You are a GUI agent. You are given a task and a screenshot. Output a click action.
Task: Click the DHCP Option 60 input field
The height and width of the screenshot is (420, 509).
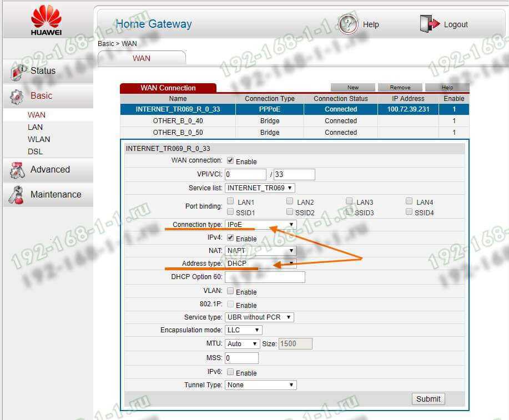point(265,277)
